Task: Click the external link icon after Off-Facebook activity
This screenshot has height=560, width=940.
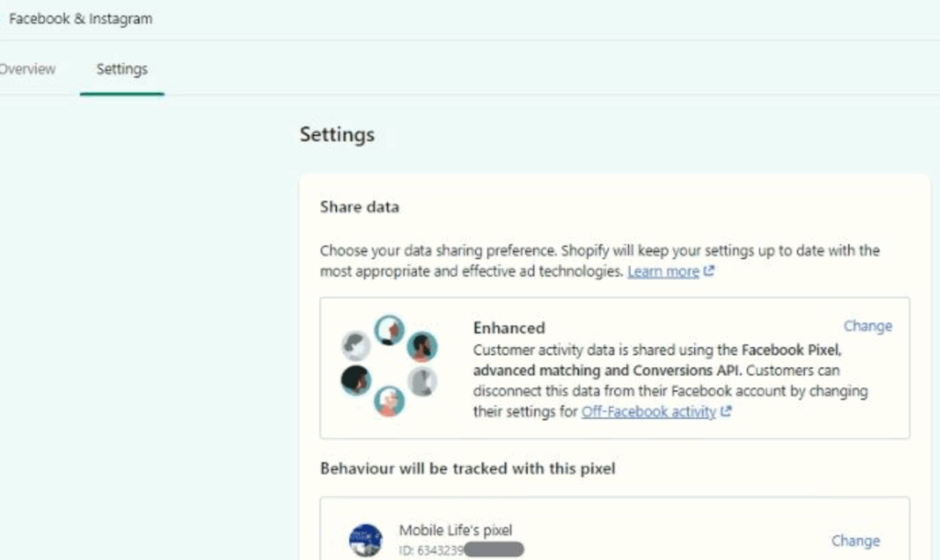Action: click(x=724, y=412)
